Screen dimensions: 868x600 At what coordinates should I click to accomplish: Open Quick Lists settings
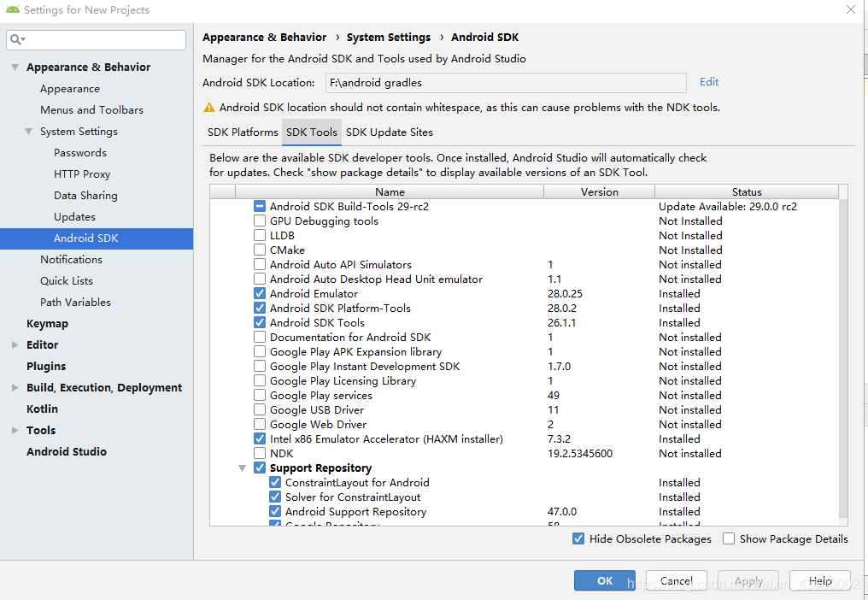point(67,281)
